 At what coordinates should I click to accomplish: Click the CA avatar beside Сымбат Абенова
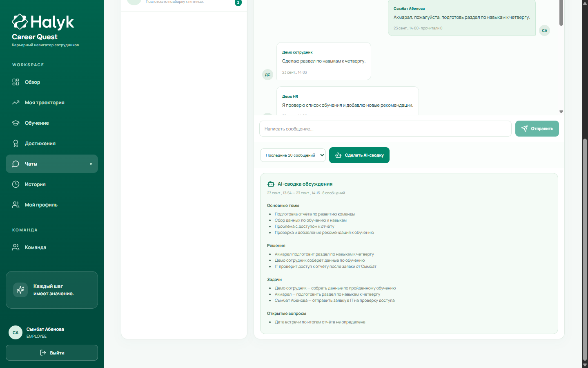pos(16,332)
